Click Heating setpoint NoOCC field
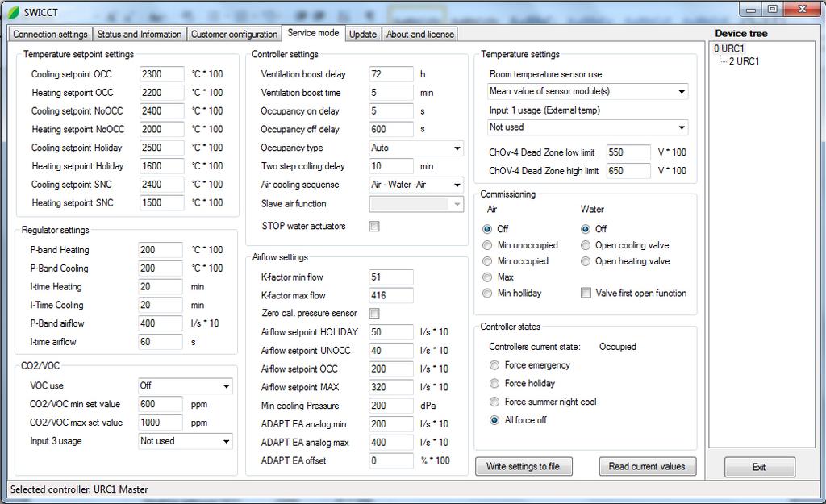The width and height of the screenshot is (826, 504). [161, 130]
